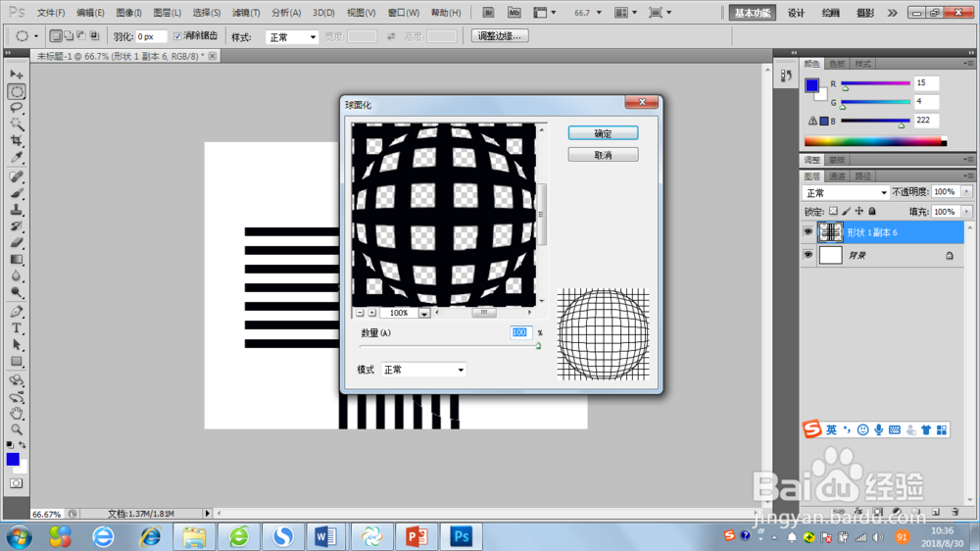Select the Blur tool
The height and width of the screenshot is (551, 980).
pos(17,275)
